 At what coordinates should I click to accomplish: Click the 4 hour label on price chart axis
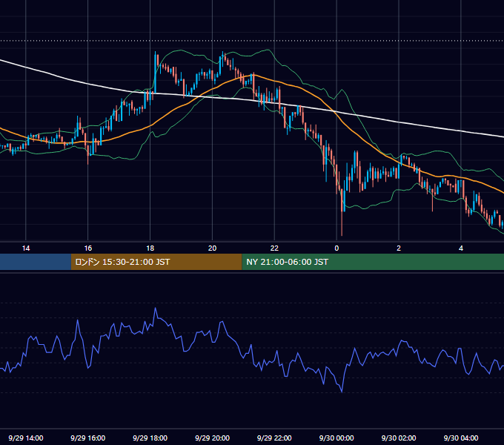point(461,248)
